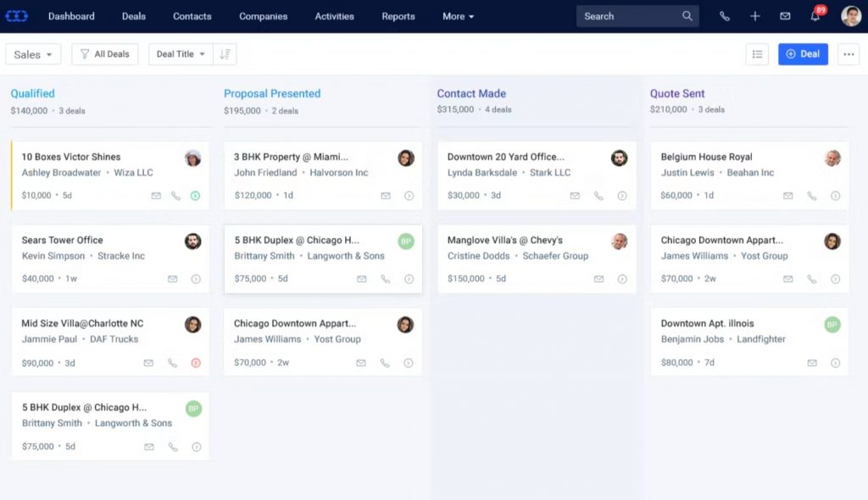The image size is (868, 500).
Task: Open the Activities menu item
Action: click(334, 16)
